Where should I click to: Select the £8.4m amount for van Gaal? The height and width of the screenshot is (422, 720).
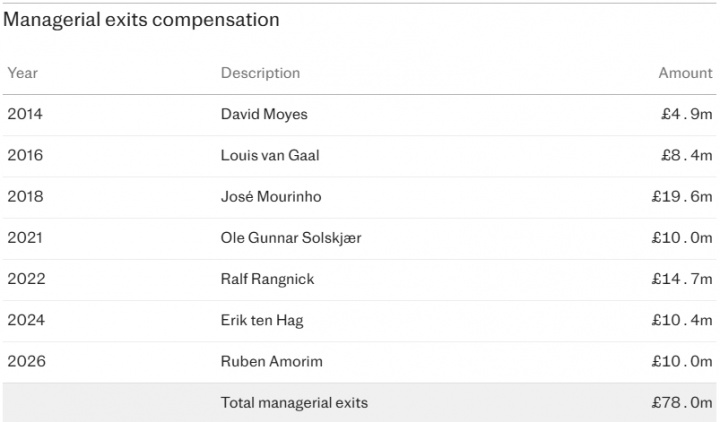686,156
